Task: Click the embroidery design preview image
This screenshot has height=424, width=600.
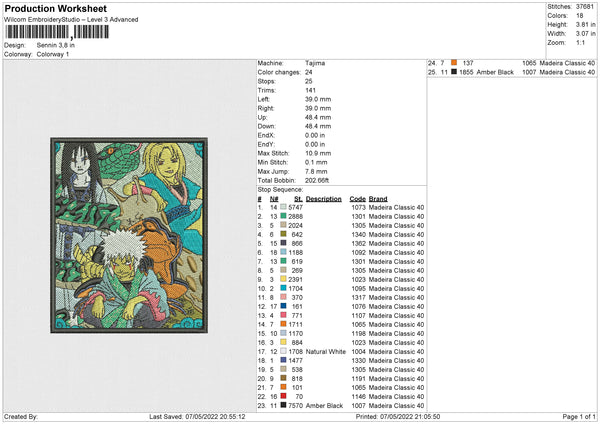Action: (x=129, y=235)
